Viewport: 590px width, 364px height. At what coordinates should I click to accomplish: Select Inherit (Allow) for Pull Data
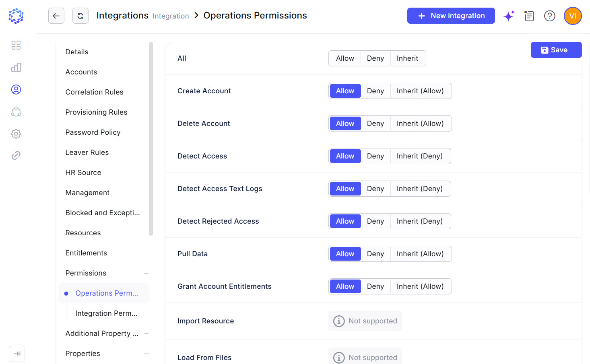coord(420,254)
